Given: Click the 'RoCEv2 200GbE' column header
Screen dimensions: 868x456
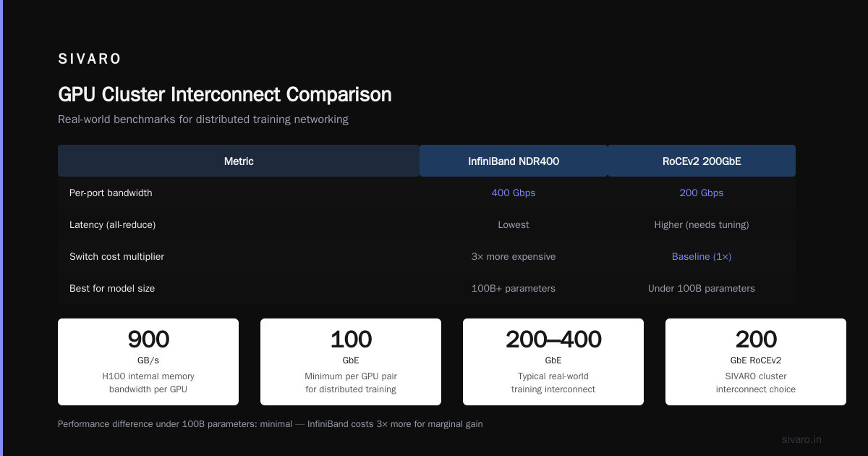Looking at the screenshot, I should (x=702, y=161).
